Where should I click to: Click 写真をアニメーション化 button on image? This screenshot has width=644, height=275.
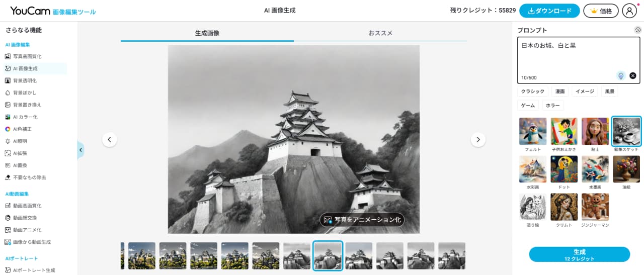[x=362, y=220]
